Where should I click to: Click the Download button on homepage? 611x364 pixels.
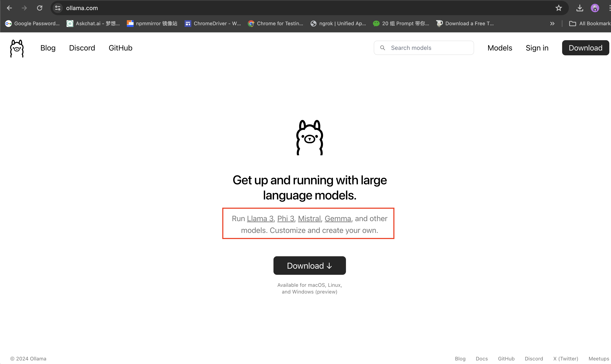[x=310, y=265]
